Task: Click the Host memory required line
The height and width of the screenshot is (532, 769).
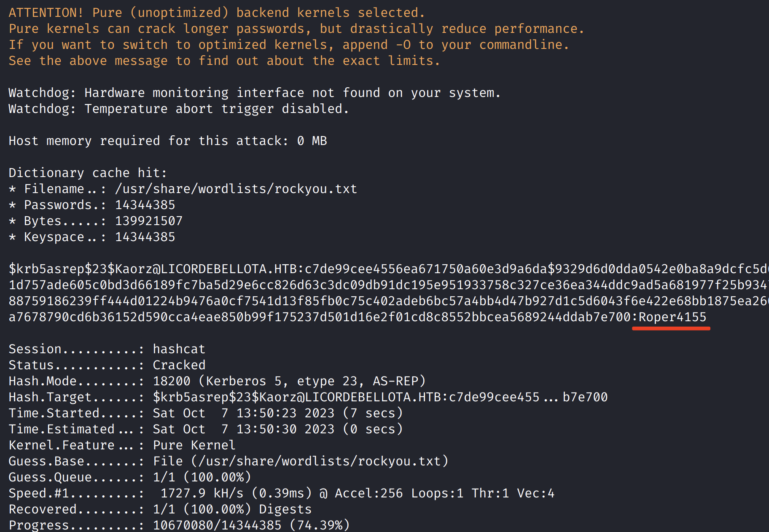Action: tap(167, 141)
